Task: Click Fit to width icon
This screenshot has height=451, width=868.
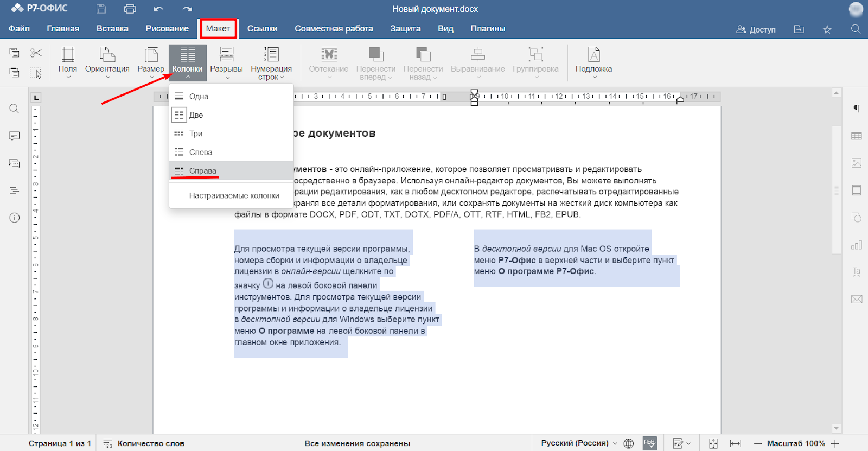Action: (736, 443)
